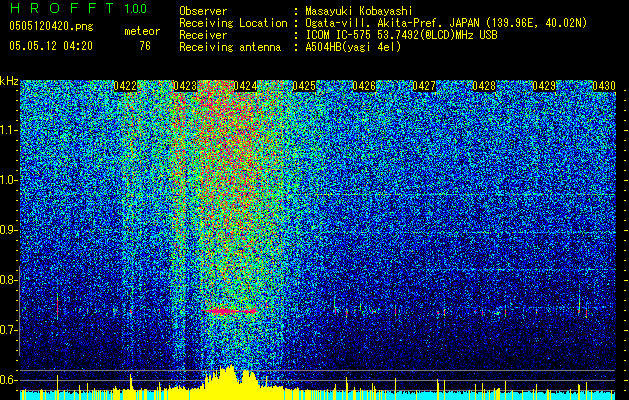Click observer name Masayuki Kobayashi
629x400 pixels.
click(359, 11)
